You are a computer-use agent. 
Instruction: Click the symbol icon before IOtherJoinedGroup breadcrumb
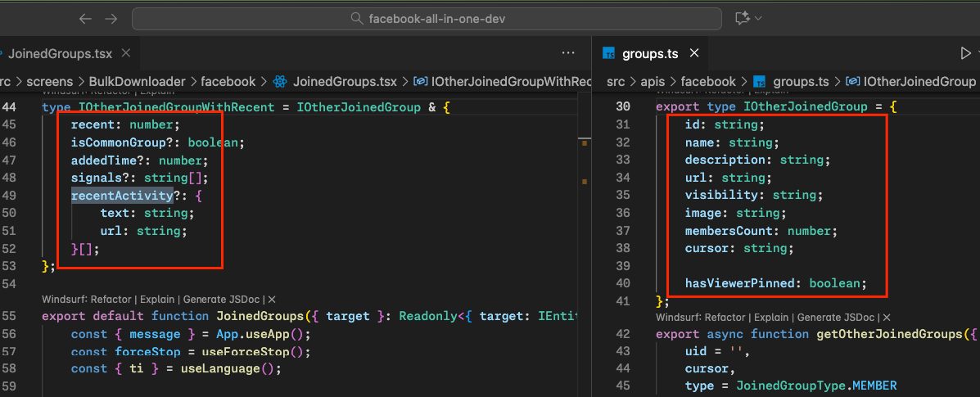[x=853, y=81]
